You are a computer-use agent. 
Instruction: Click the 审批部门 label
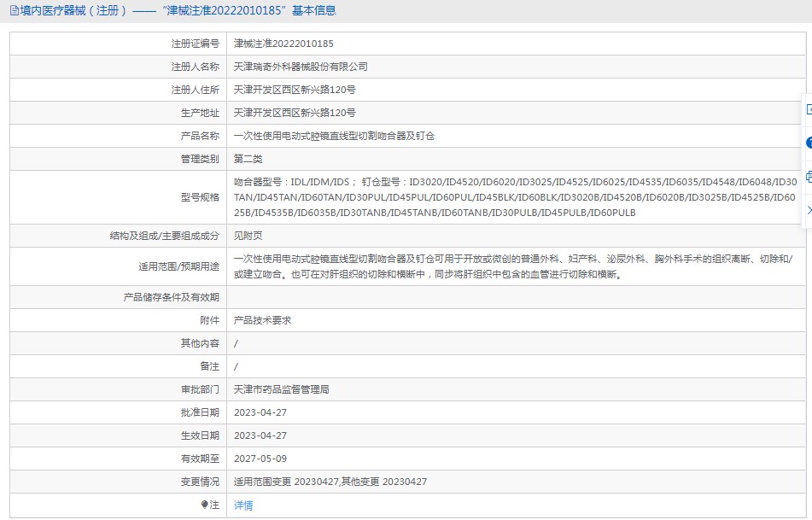point(200,389)
